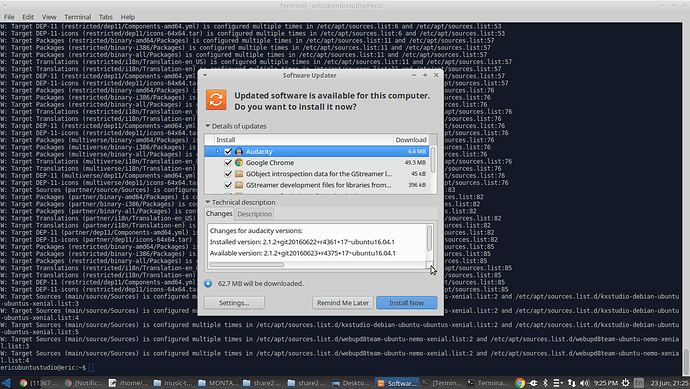Open the Bluetooth tray icon
Screen dimensions: 690x389
click(x=545, y=383)
